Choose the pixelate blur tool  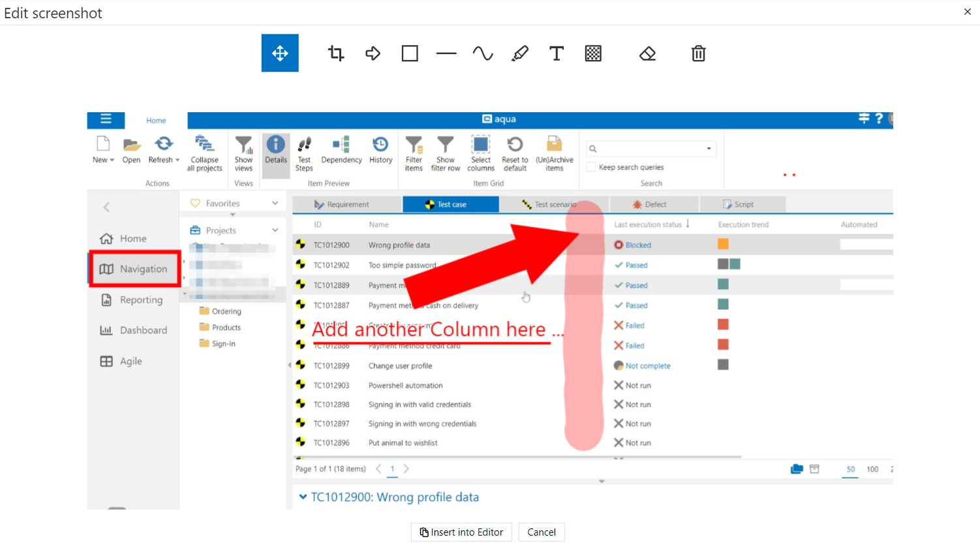593,53
